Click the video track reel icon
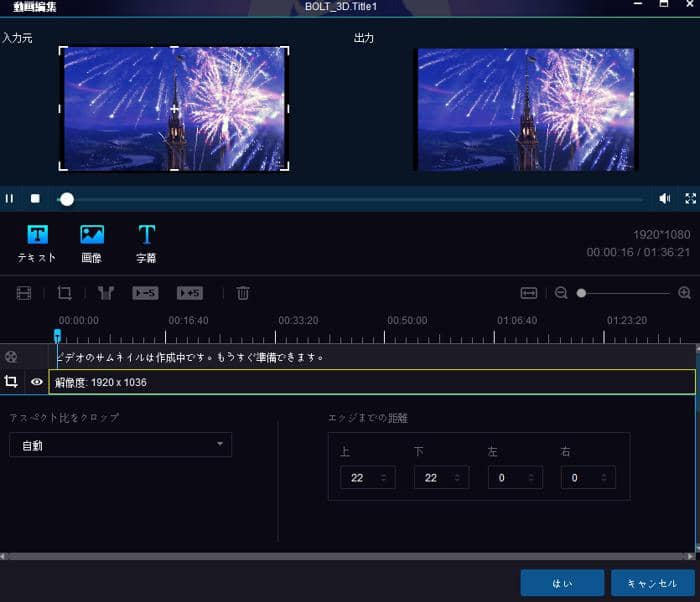This screenshot has height=602, width=700. tap(11, 356)
